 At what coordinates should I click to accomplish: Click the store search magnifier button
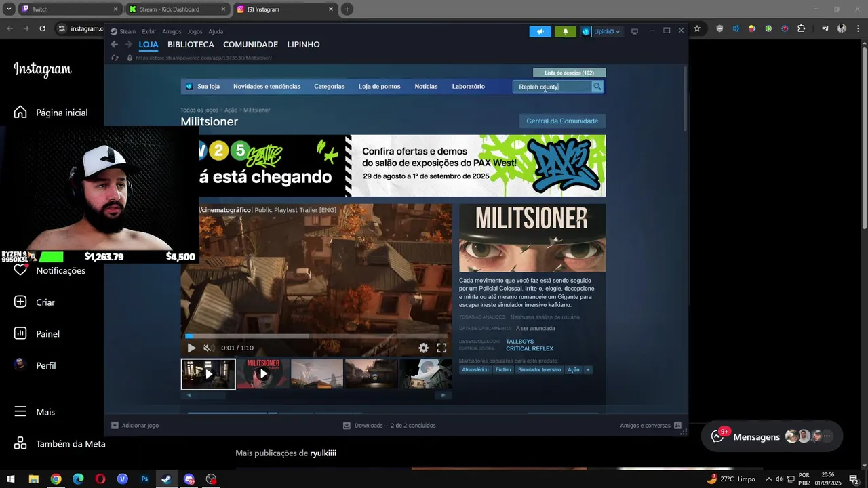[597, 87]
